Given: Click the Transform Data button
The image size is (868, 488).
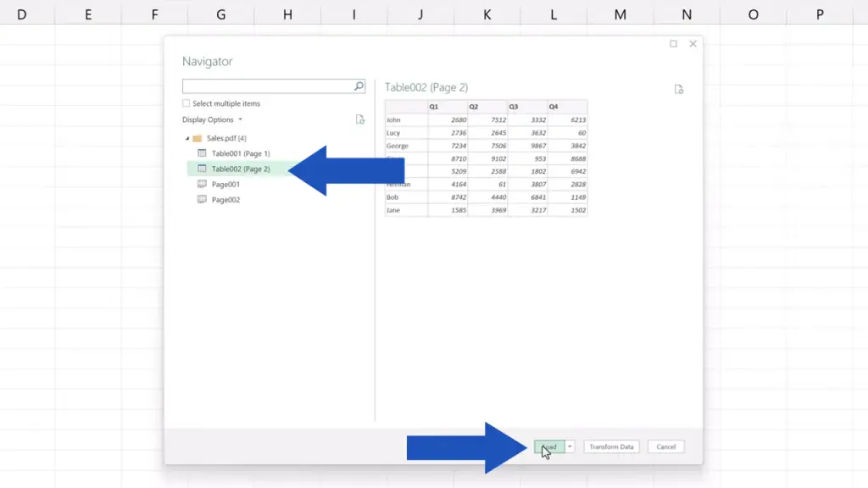Looking at the screenshot, I should [x=611, y=446].
